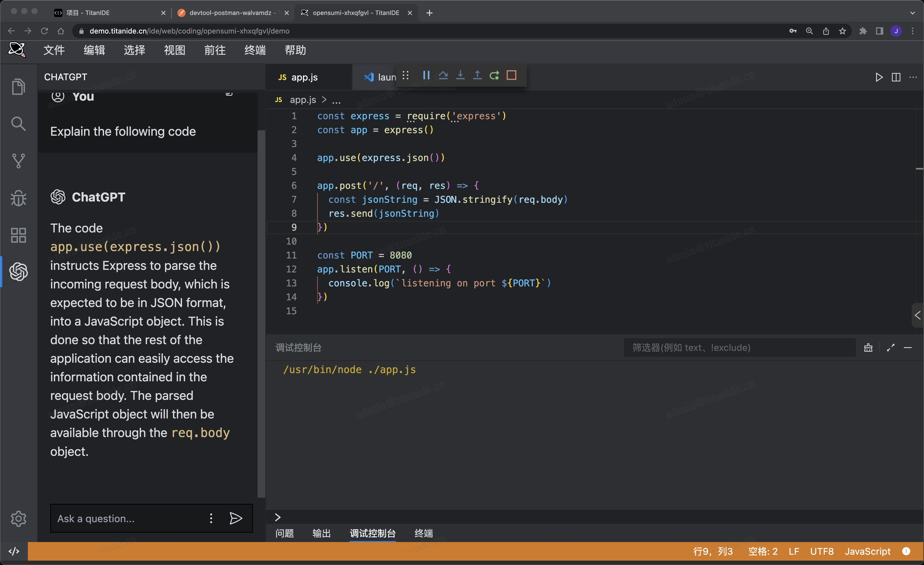Viewport: 924px width, 565px height.
Task: Click the debug Step Out icon
Action: tap(477, 75)
